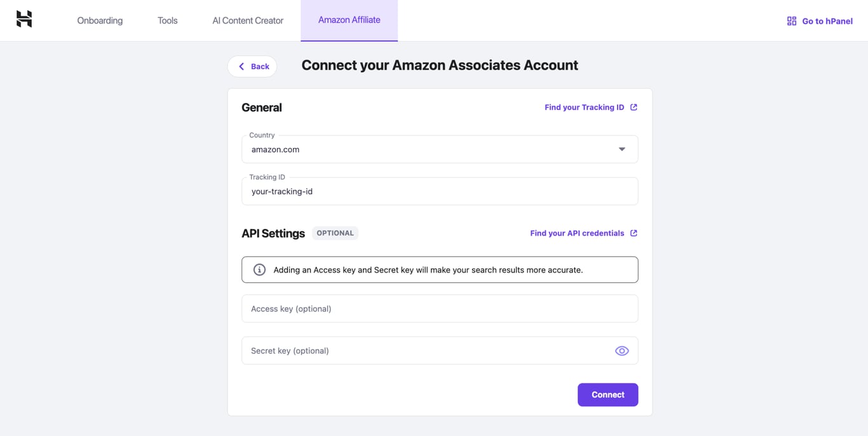Switch to the Onboarding tab

[100, 20]
